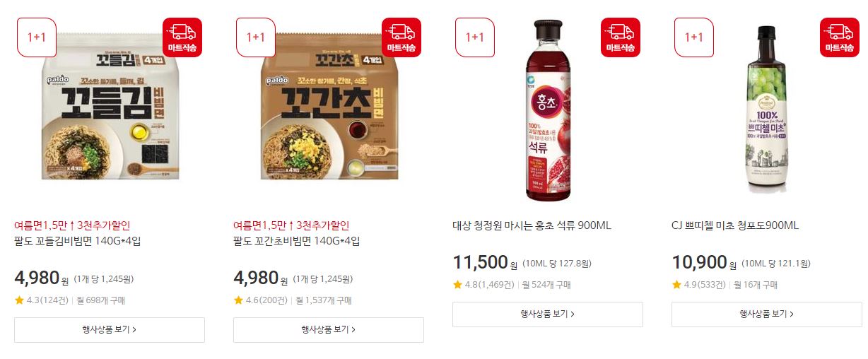
Task: Click the 1+1 badge on 꼬간초 비빔면
Action: pos(256,37)
